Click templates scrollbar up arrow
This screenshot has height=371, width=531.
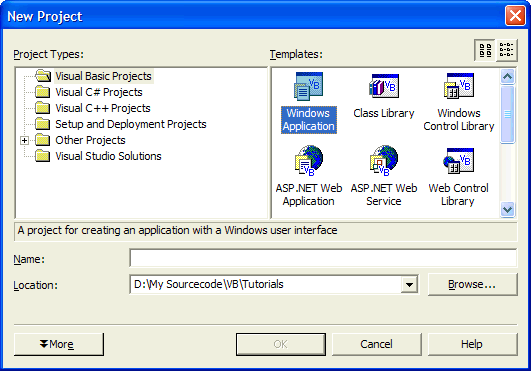click(x=507, y=77)
